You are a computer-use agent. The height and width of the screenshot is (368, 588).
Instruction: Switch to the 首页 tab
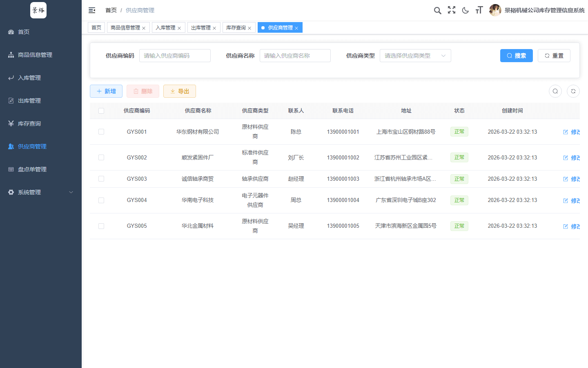(96, 27)
